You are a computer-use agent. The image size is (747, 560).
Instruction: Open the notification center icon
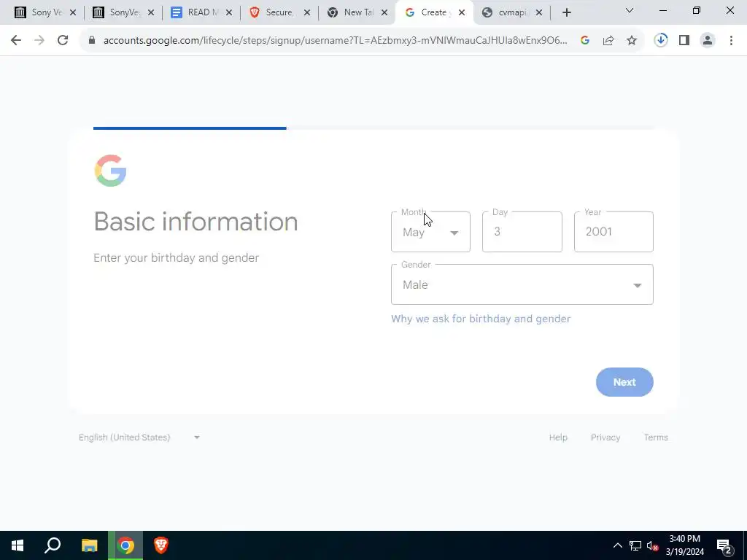(x=724, y=545)
